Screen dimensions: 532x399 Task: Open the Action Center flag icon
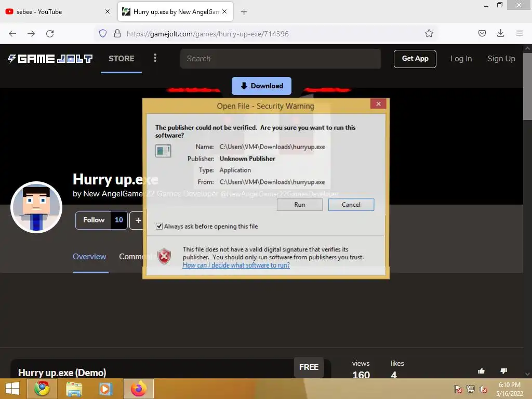458,389
